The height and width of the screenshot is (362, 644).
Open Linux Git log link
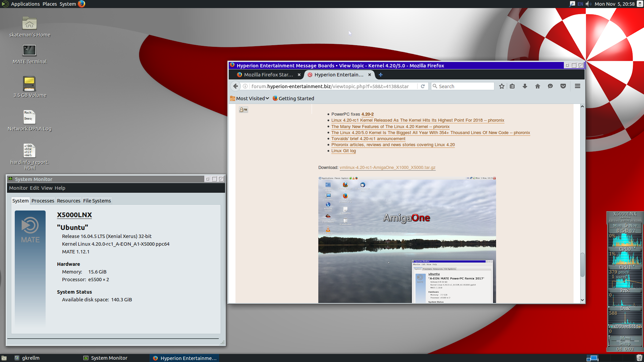coord(343,151)
